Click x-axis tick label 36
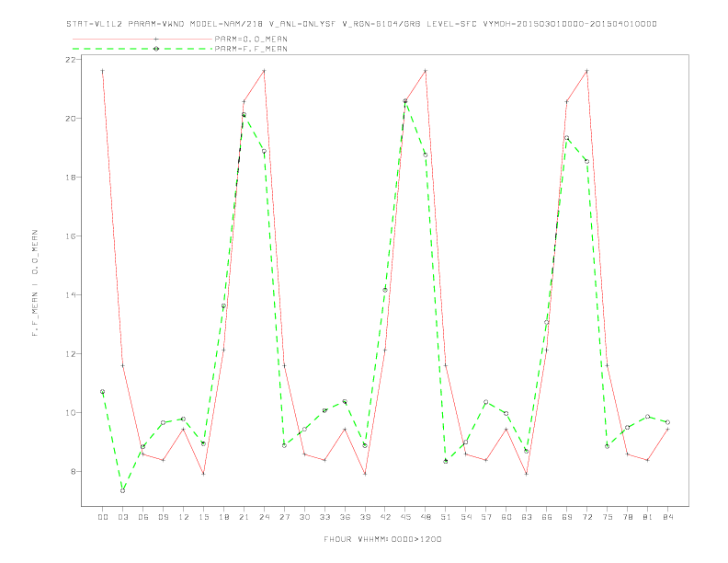The width and height of the screenshot is (728, 563). tap(345, 517)
